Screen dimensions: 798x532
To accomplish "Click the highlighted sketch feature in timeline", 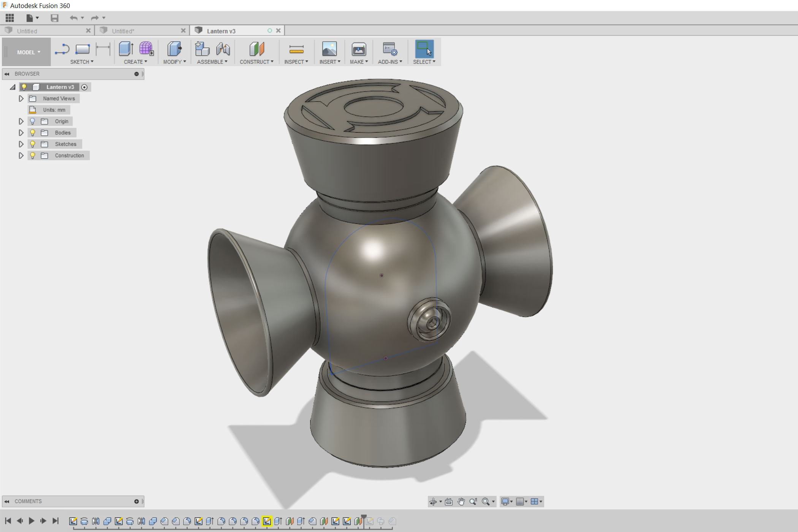I will (x=267, y=521).
